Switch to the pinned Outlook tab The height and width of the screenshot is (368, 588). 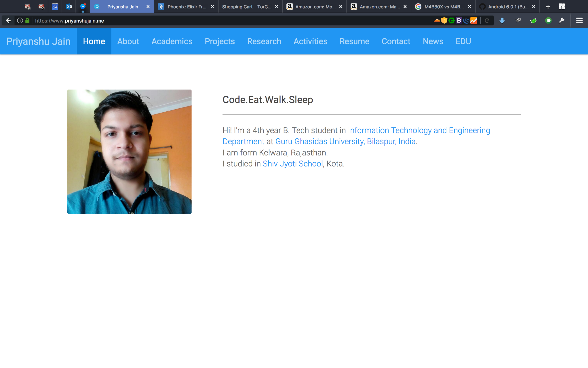(69, 7)
